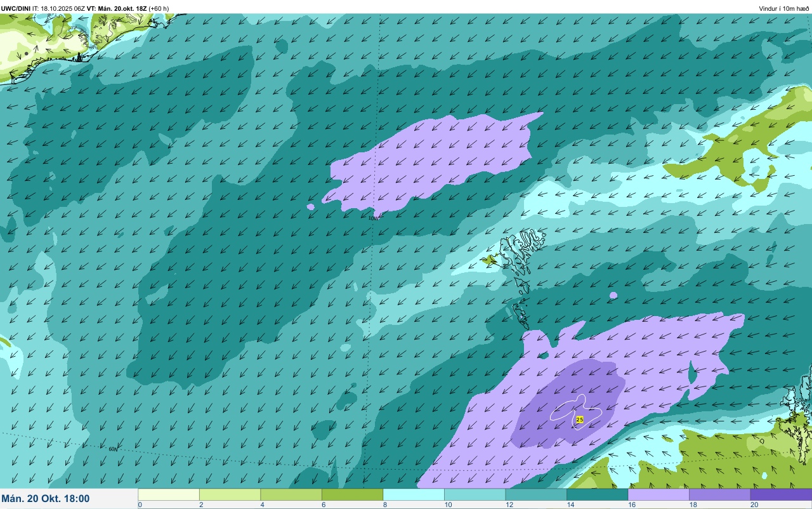Select the 8–10 light cyan legend swatch

pos(414,494)
